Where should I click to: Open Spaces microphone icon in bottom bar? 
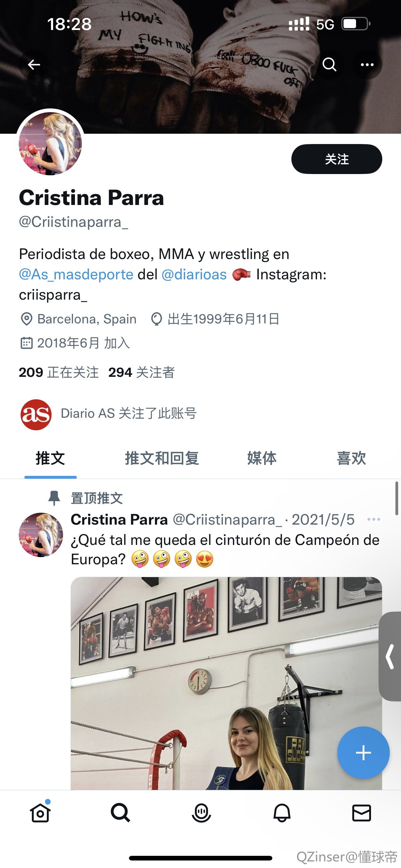pyautogui.click(x=201, y=813)
